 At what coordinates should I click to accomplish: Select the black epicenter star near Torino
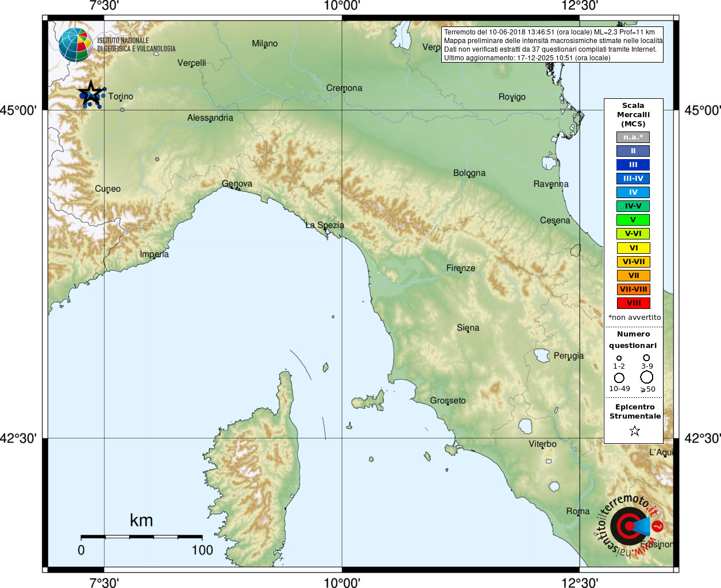pos(91,92)
